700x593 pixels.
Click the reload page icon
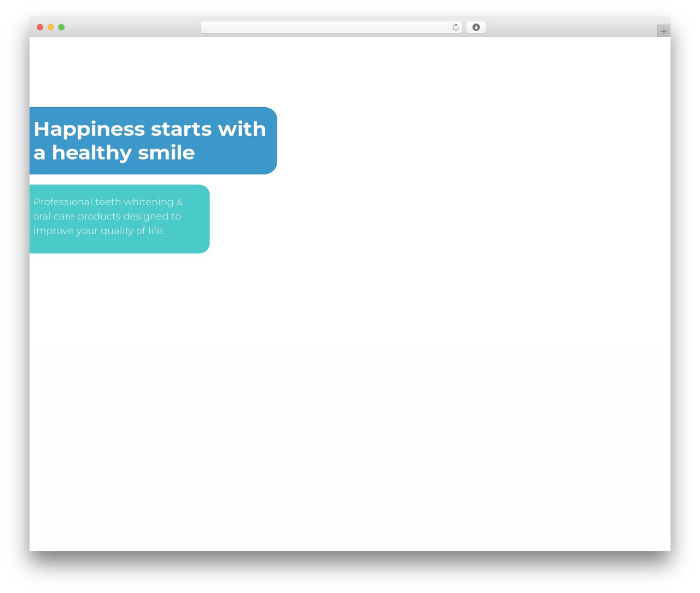pyautogui.click(x=455, y=27)
